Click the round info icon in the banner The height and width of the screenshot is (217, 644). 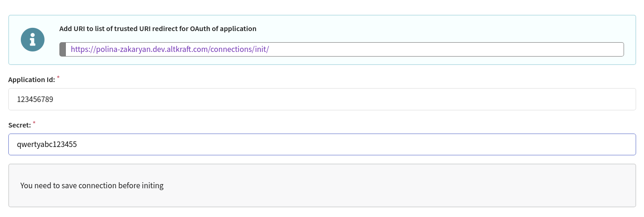32,40
